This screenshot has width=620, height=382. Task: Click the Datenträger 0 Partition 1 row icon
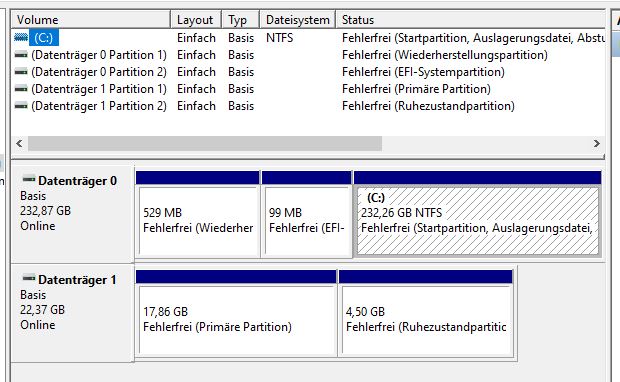pos(21,55)
